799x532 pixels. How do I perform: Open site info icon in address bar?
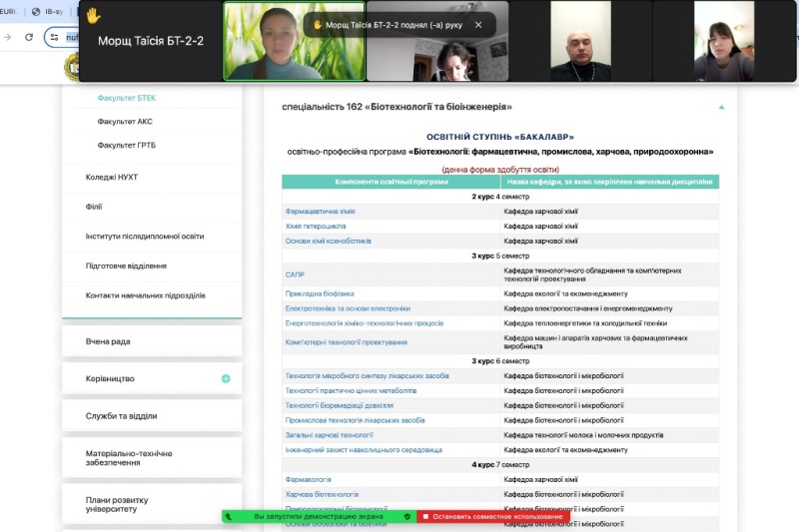coord(55,37)
